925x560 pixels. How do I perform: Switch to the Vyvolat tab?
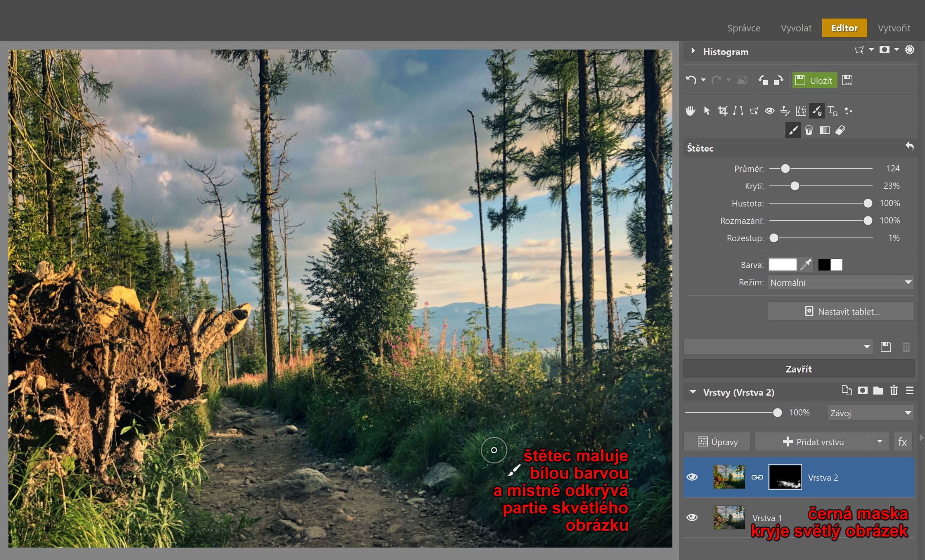[796, 28]
